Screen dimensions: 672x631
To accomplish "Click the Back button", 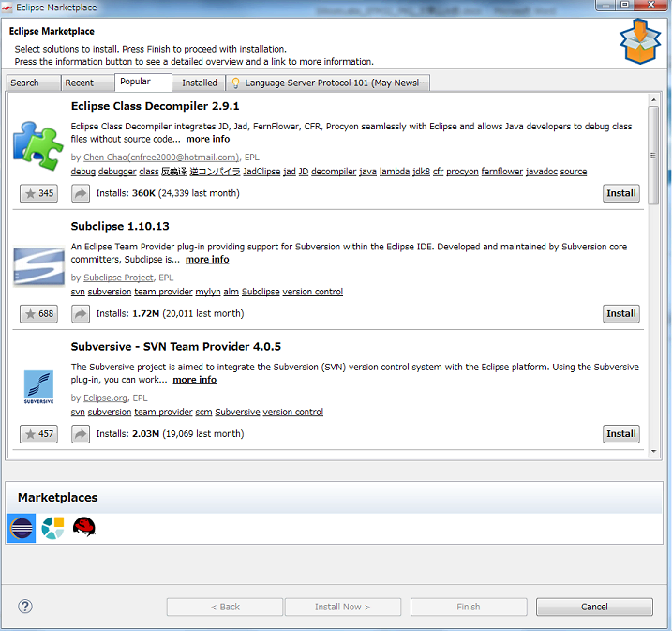I will pyautogui.click(x=225, y=607).
